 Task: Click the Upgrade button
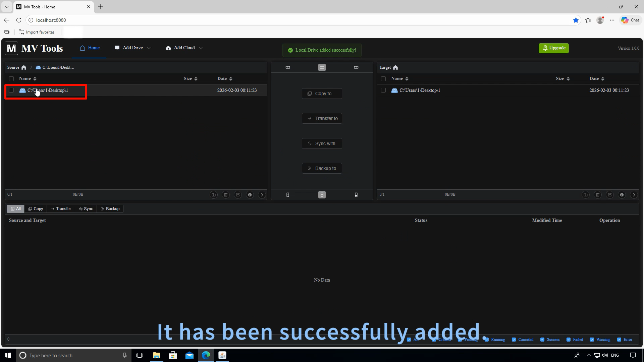pyautogui.click(x=553, y=48)
